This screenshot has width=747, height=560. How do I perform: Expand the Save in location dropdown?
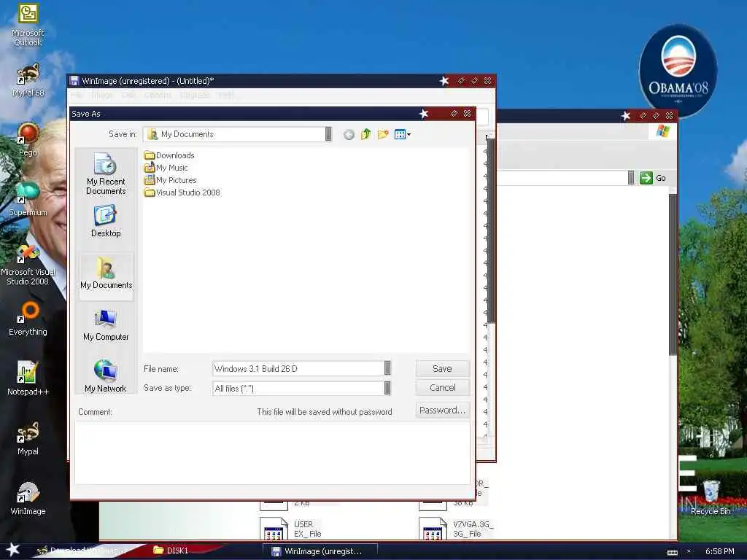pos(328,134)
